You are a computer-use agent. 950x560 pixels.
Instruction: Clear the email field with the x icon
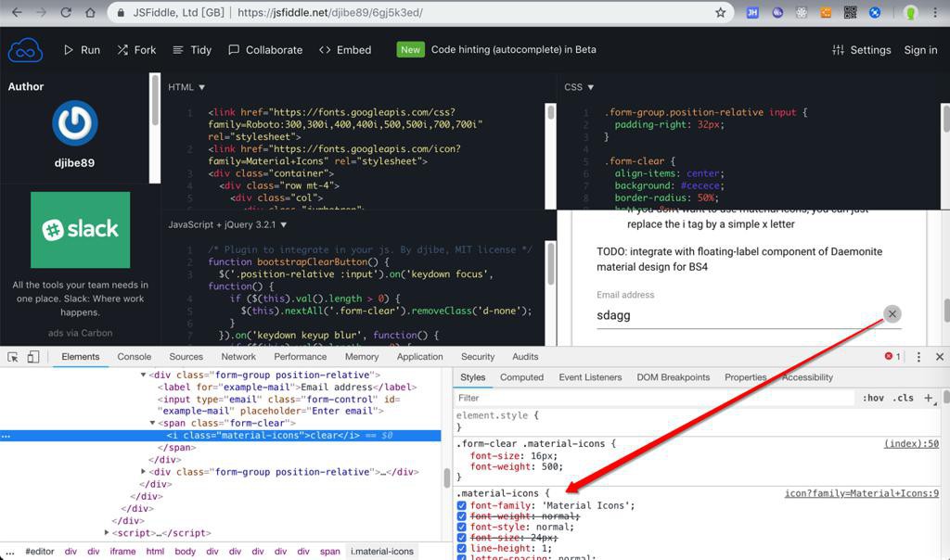[x=892, y=313]
